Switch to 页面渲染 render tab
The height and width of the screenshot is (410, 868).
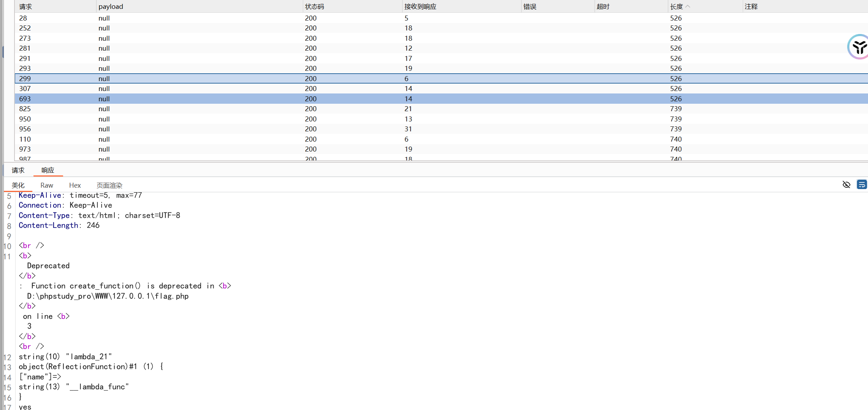pos(109,185)
